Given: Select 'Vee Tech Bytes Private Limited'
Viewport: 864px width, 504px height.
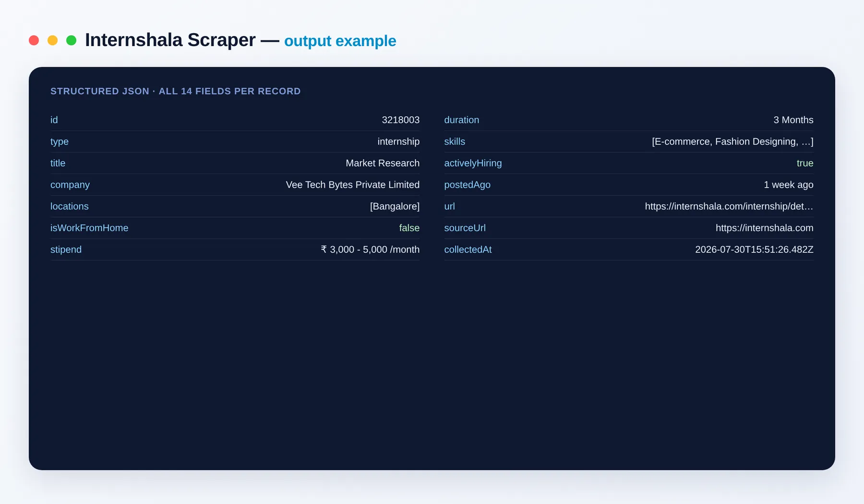Looking at the screenshot, I should tap(353, 185).
